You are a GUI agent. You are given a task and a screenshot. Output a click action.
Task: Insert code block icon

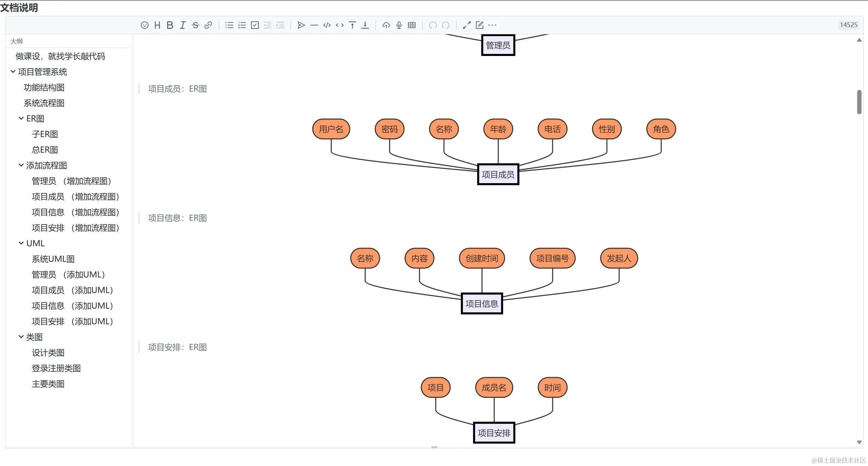327,25
